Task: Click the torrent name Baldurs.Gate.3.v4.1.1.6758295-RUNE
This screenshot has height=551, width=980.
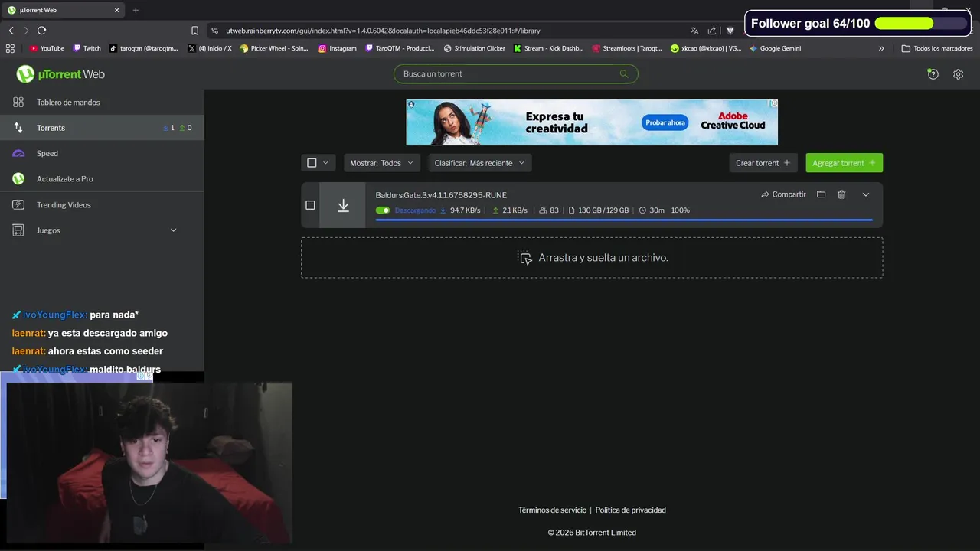Action: (x=441, y=195)
